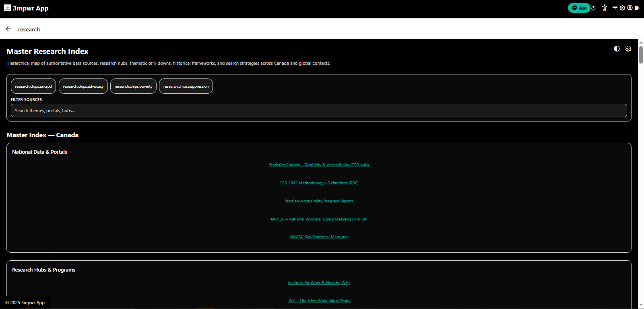Click the 3mpwr App logo icon
Screen dimensions: 644x309
7,8
